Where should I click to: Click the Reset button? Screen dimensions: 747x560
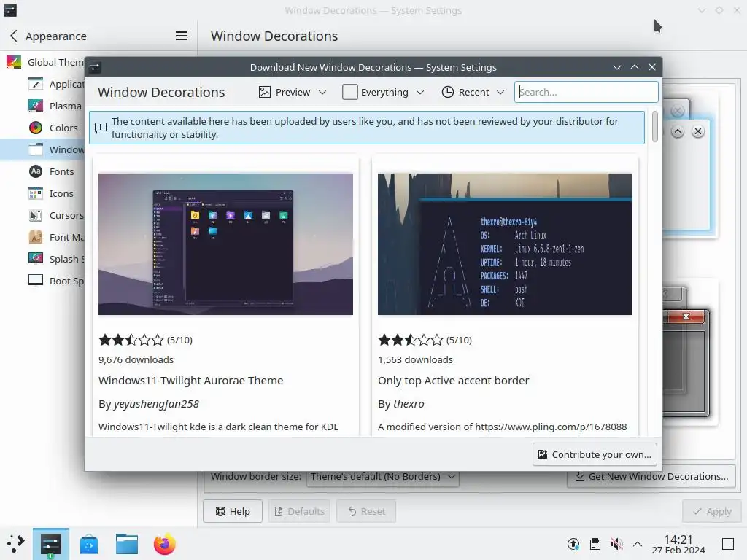pos(366,511)
